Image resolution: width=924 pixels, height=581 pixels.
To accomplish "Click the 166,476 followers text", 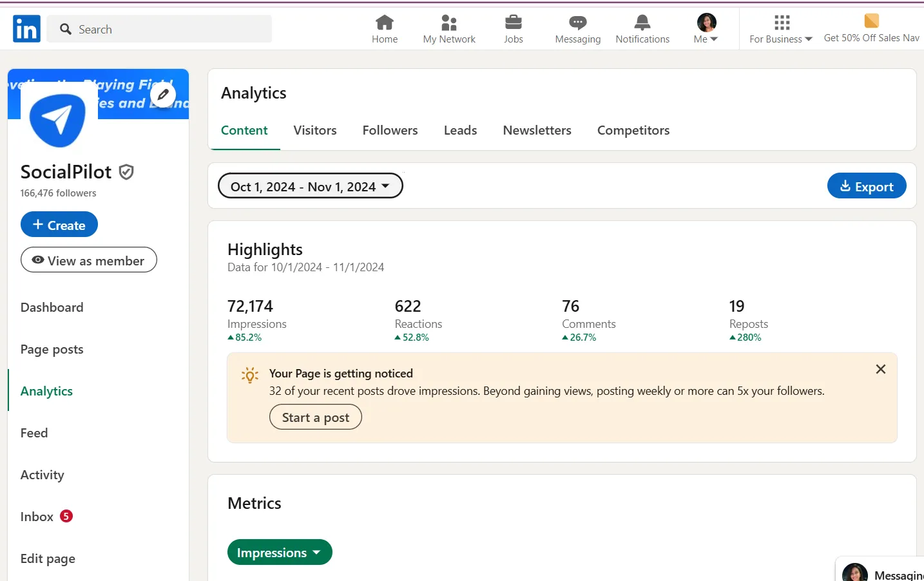I will pos(59,193).
